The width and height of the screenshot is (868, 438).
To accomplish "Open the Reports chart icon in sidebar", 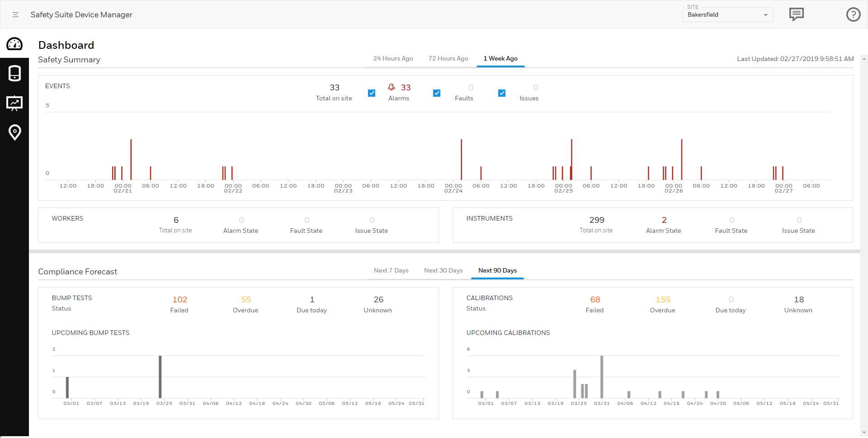I will pyautogui.click(x=14, y=103).
